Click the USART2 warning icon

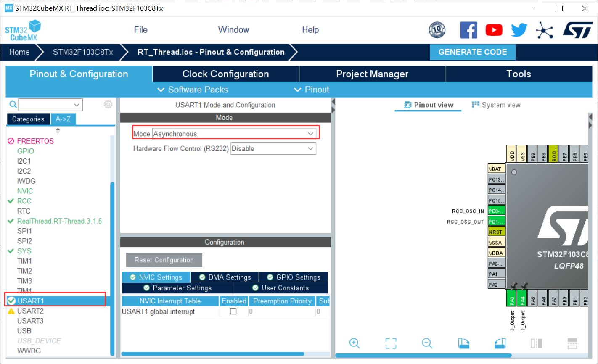click(x=11, y=311)
